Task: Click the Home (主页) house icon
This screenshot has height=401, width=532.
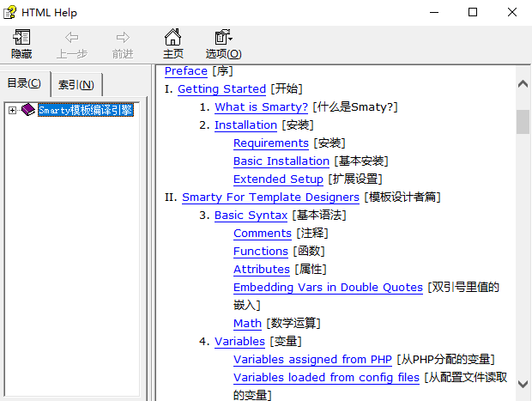Action: click(173, 38)
